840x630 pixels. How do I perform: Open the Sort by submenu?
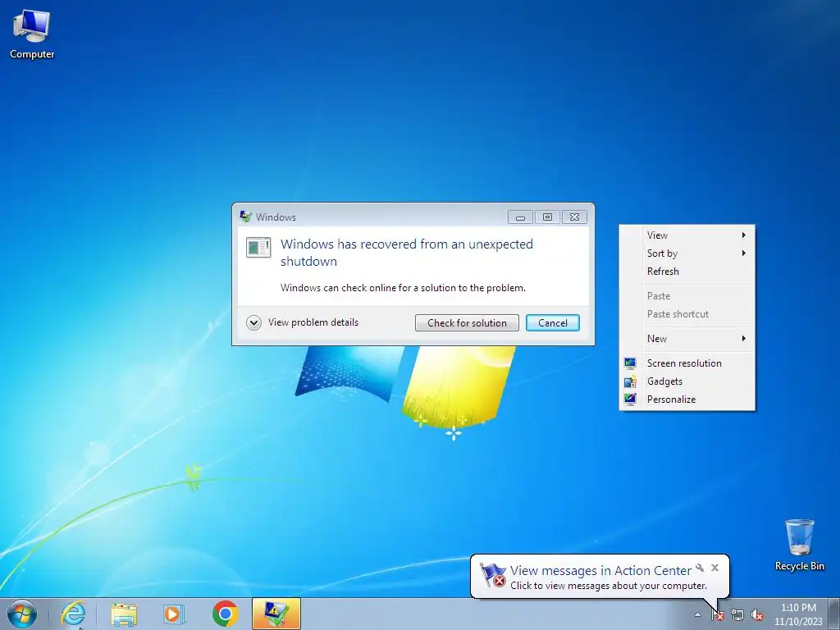(687, 253)
